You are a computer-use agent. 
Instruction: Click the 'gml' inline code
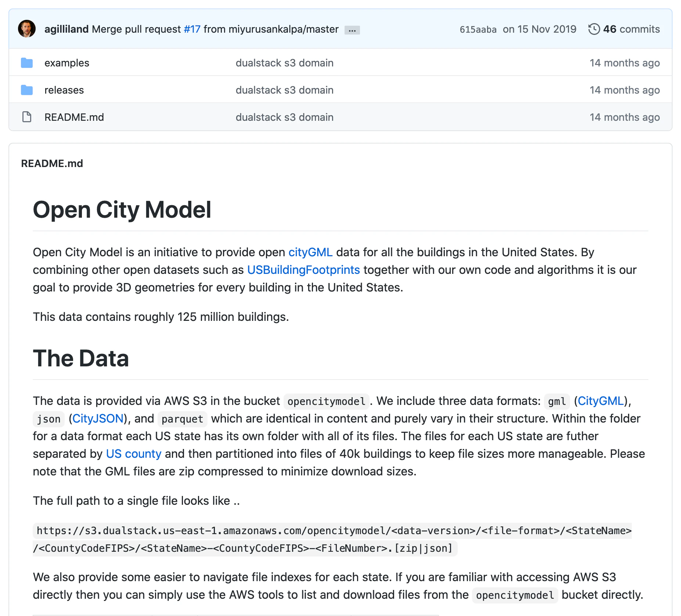pyautogui.click(x=557, y=401)
